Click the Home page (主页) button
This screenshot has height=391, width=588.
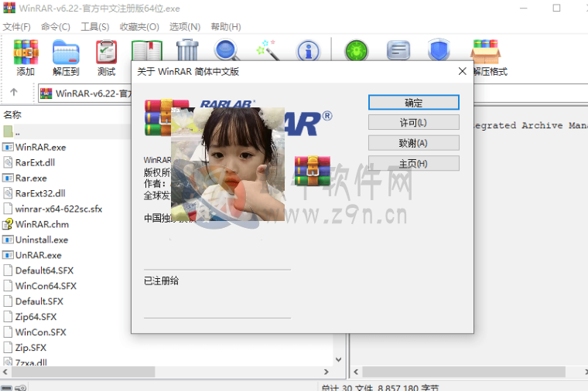(414, 163)
